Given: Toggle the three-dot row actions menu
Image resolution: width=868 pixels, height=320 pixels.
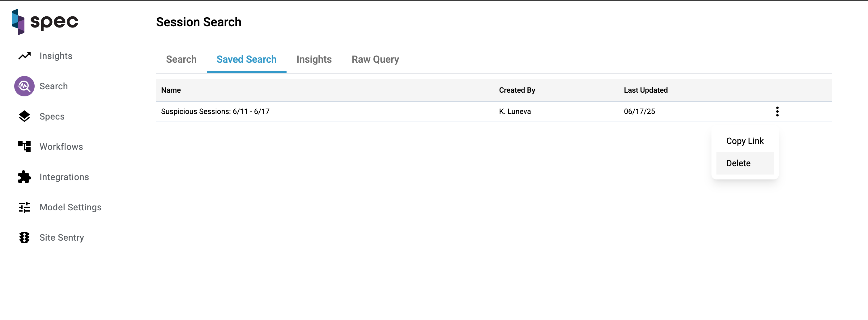Looking at the screenshot, I should coord(777,112).
